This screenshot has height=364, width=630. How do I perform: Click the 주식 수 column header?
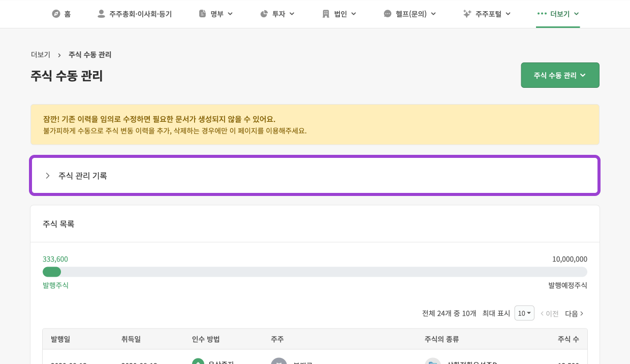[568, 339]
